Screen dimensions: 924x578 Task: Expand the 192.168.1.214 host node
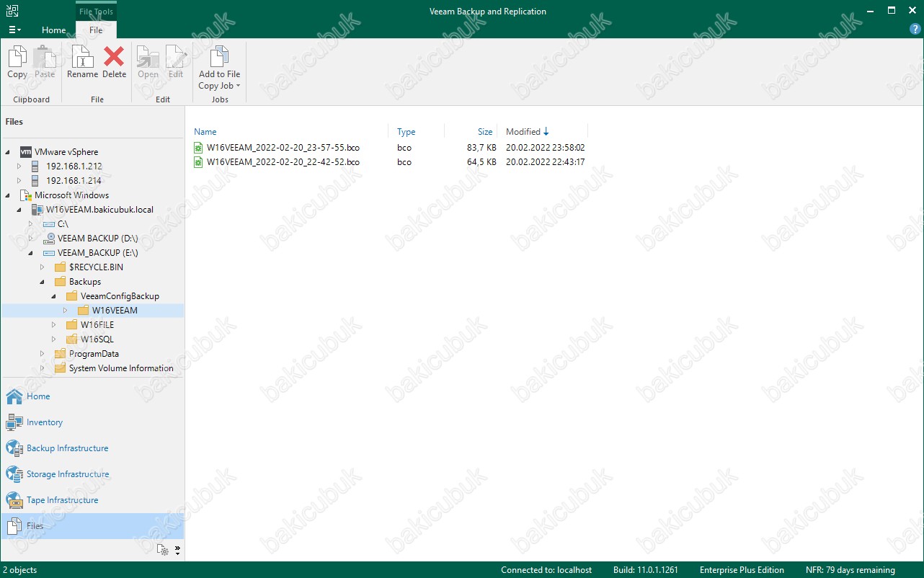click(19, 181)
